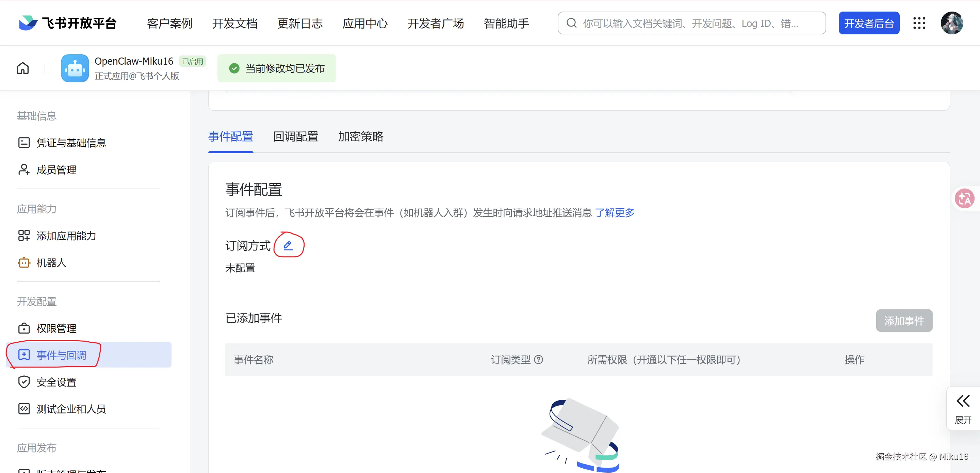The image size is (980, 473).
Task: Switch to the 回调配置 tab
Action: pyautogui.click(x=296, y=136)
